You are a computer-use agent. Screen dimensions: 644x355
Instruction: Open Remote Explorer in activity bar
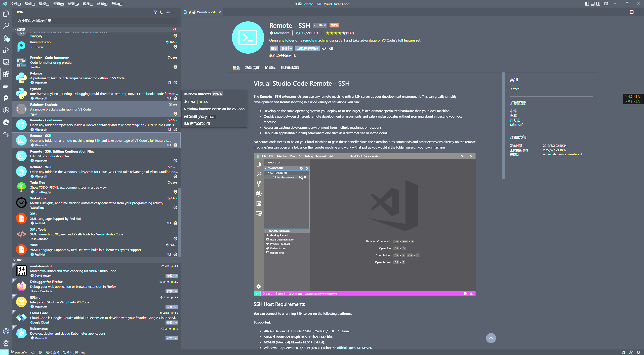pyautogui.click(x=6, y=62)
